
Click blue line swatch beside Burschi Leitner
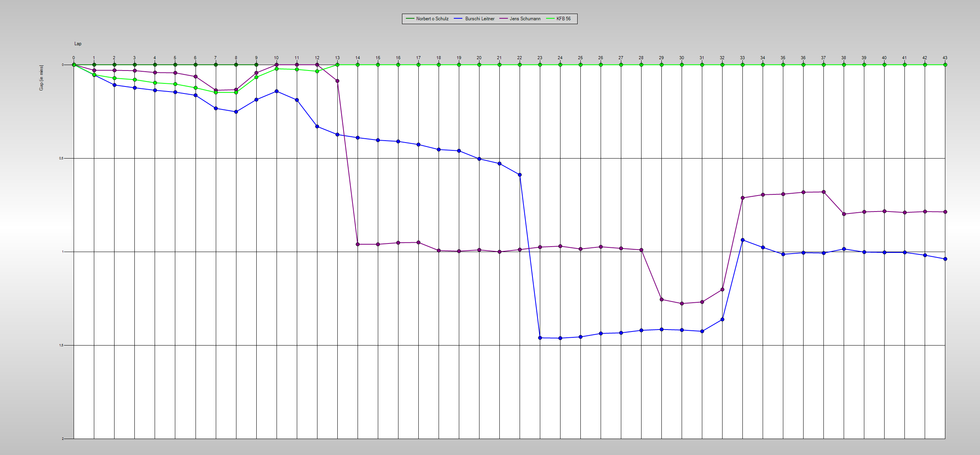point(458,19)
